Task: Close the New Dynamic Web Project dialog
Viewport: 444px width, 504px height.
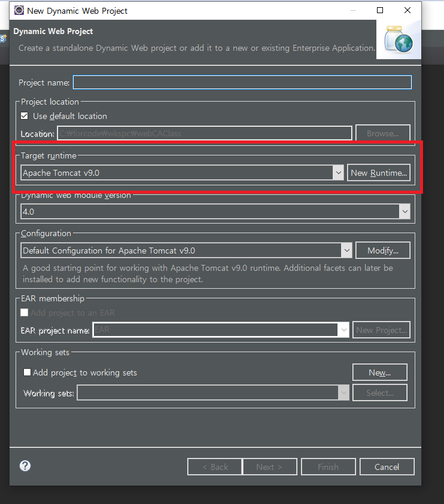Action: pos(407,10)
